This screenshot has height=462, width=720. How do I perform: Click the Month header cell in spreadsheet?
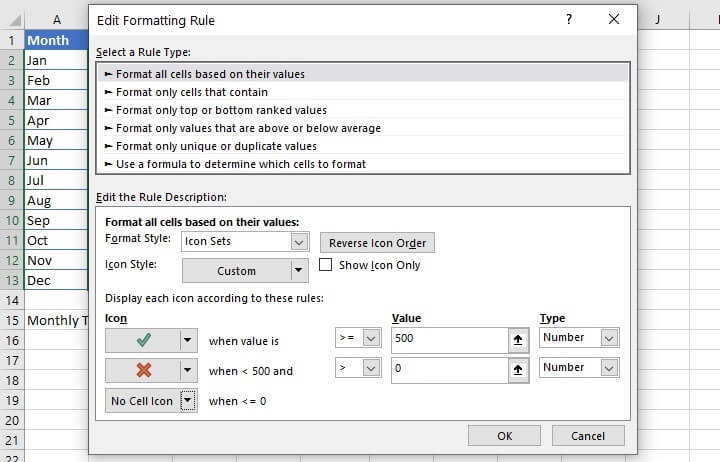click(56, 40)
